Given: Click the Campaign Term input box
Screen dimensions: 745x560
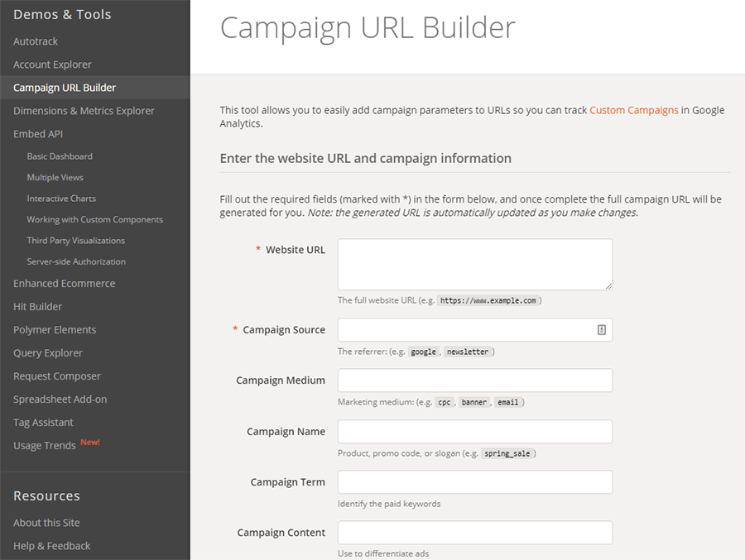Looking at the screenshot, I should (475, 482).
